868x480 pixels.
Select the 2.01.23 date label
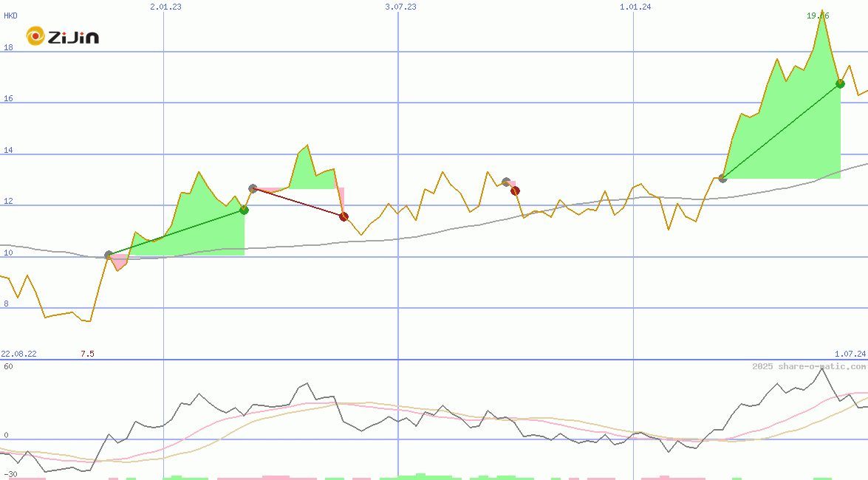165,7
